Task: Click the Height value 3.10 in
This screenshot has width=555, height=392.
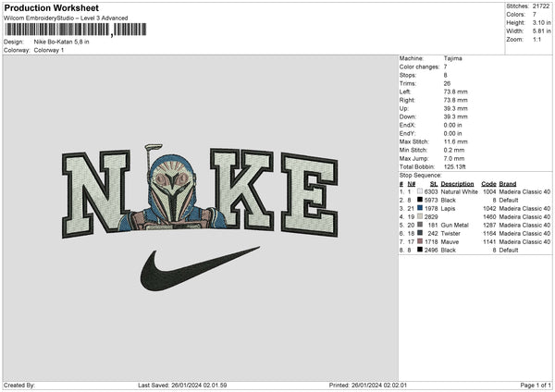Action: pos(541,22)
